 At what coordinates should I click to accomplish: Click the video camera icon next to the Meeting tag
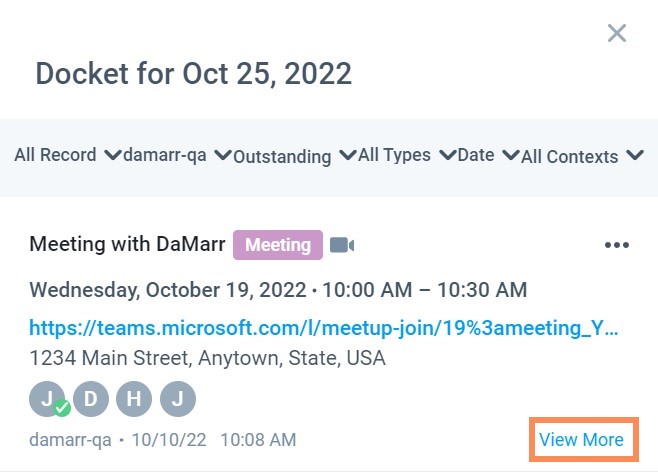pyautogui.click(x=342, y=245)
